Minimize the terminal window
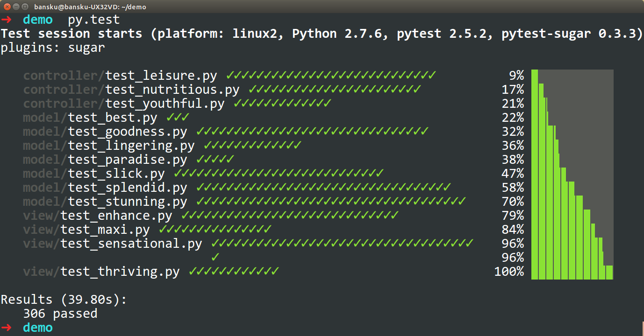 point(15,7)
